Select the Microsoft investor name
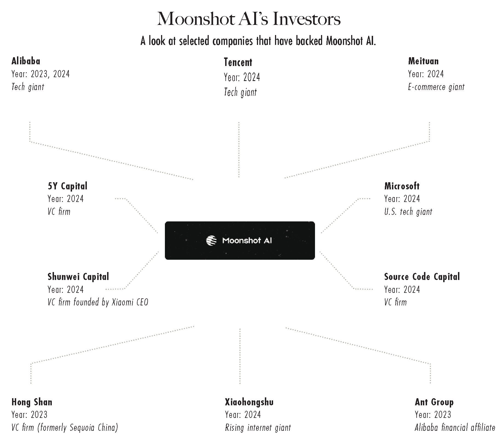This screenshot has width=504, height=445. coord(402,186)
